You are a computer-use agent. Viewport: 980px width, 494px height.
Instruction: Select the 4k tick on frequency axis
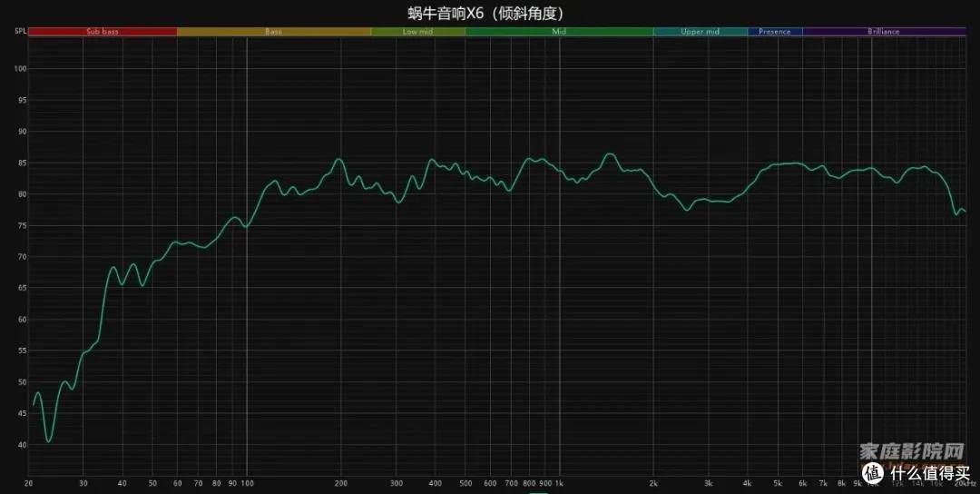[748, 483]
